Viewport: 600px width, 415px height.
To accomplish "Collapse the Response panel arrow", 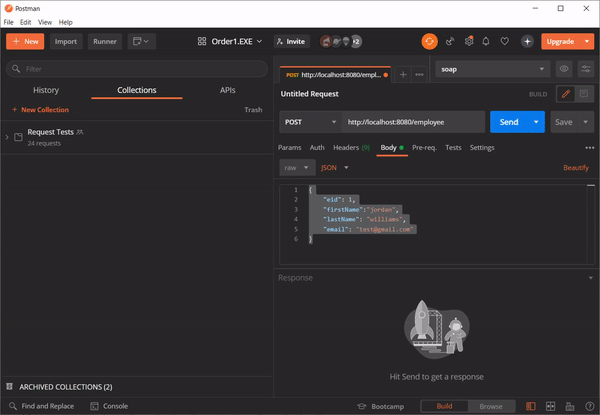I will point(590,278).
